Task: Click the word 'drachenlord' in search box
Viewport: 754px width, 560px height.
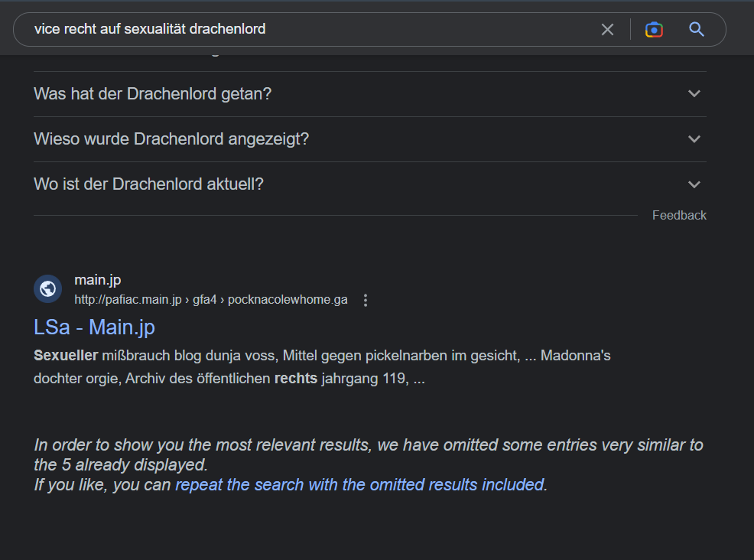Action: [x=227, y=29]
